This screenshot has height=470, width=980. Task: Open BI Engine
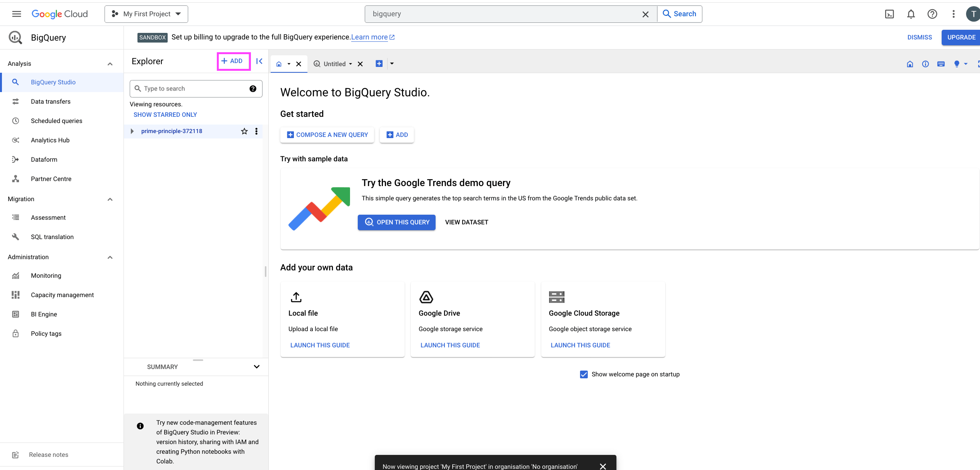tap(62, 314)
